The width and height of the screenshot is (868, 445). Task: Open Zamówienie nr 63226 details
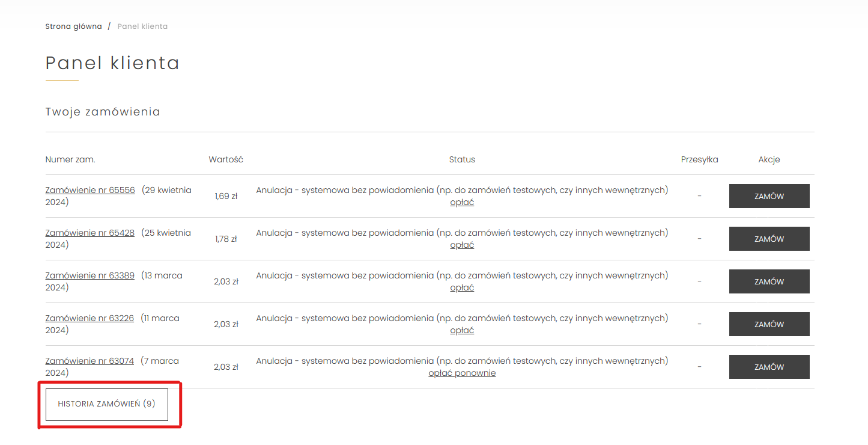[x=90, y=318]
